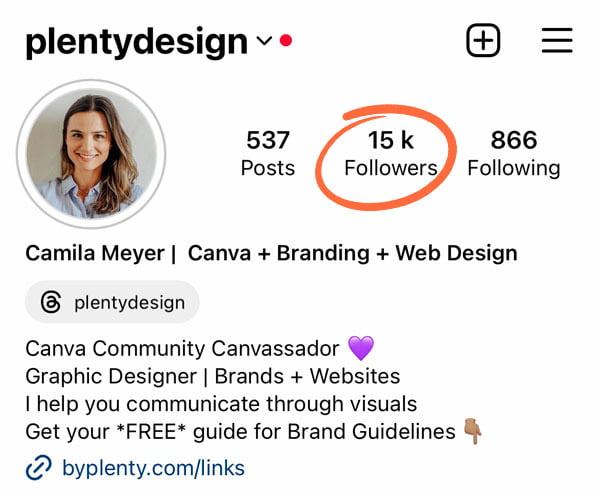Tap the chain link icon

tap(38, 468)
